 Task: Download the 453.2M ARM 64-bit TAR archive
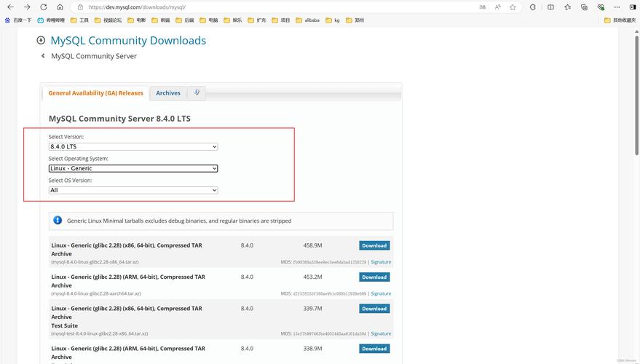374,277
